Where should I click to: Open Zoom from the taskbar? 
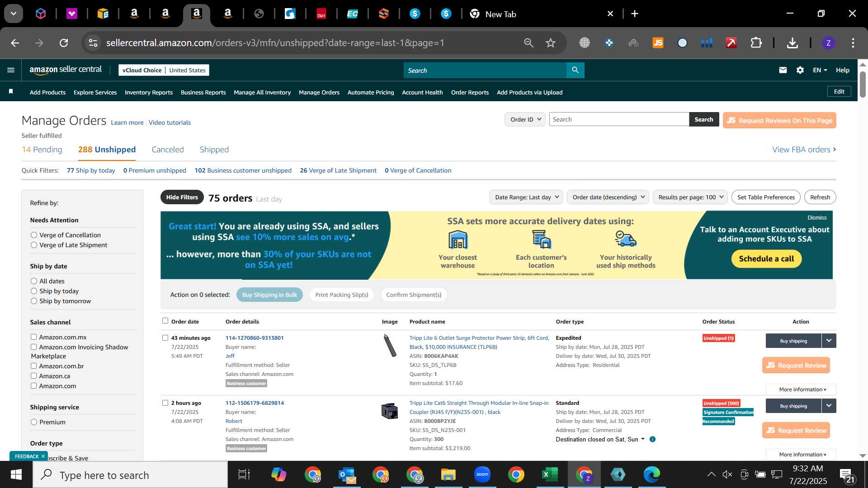click(482, 474)
